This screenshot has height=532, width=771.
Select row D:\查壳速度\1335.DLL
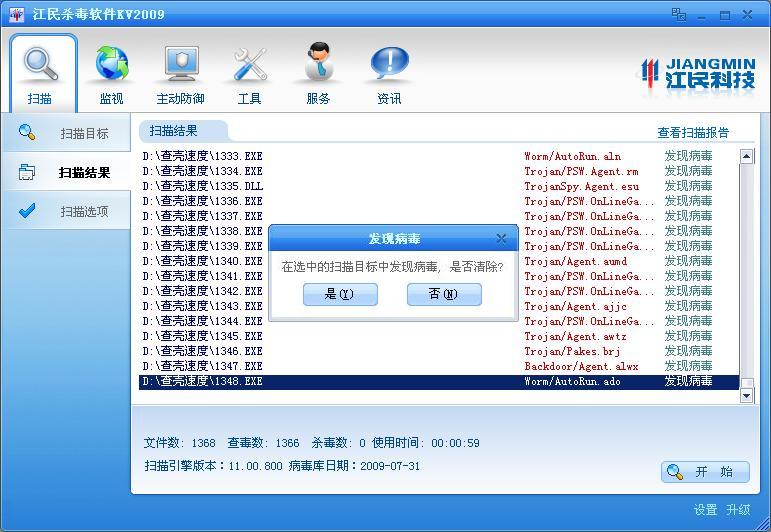click(439, 186)
